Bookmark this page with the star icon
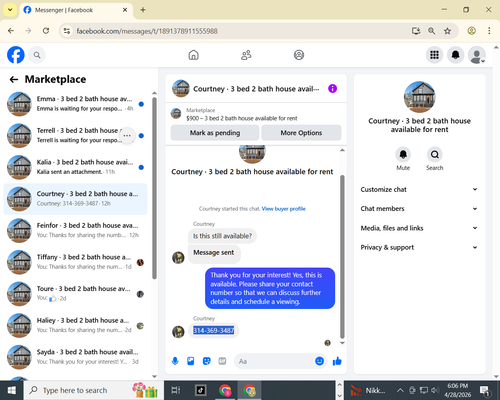Image resolution: width=500 pixels, height=400 pixels. click(x=447, y=31)
